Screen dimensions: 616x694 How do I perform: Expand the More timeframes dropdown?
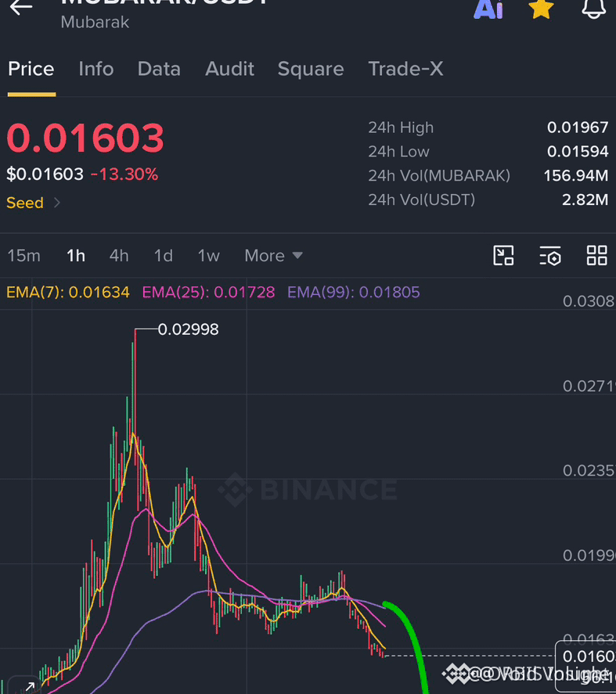click(273, 256)
